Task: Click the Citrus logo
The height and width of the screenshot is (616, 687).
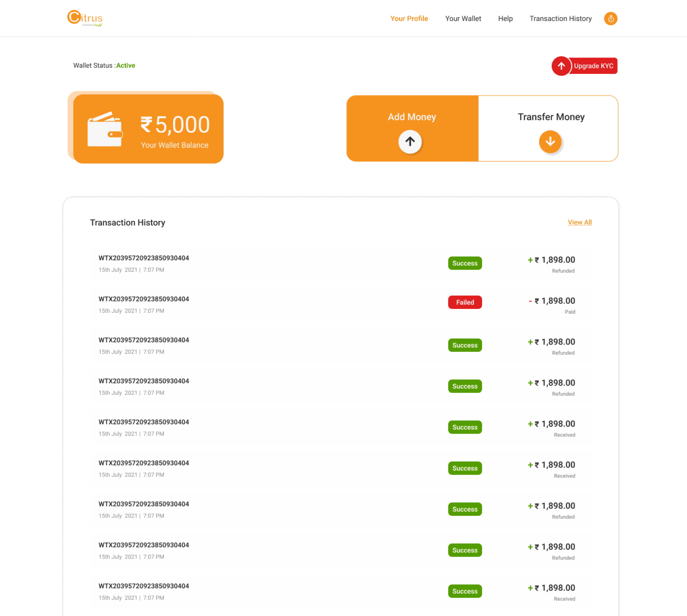Action: pos(85,18)
